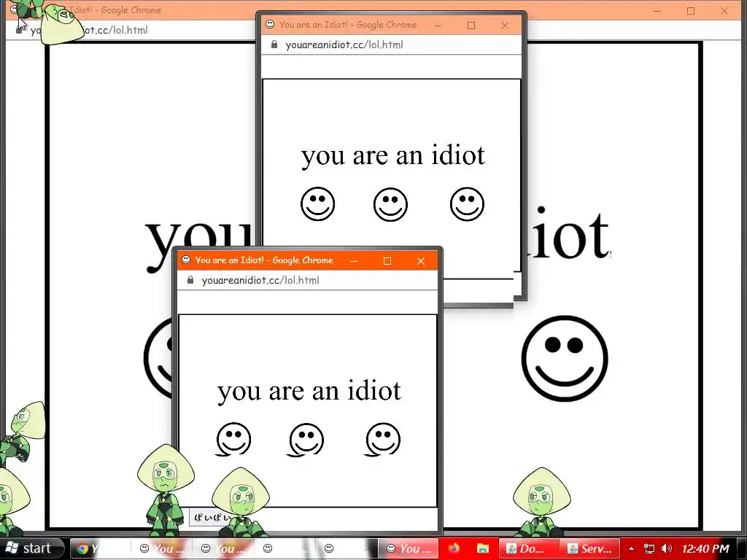
Task: Open the Firefox icon in the taskbar
Action: click(x=453, y=548)
